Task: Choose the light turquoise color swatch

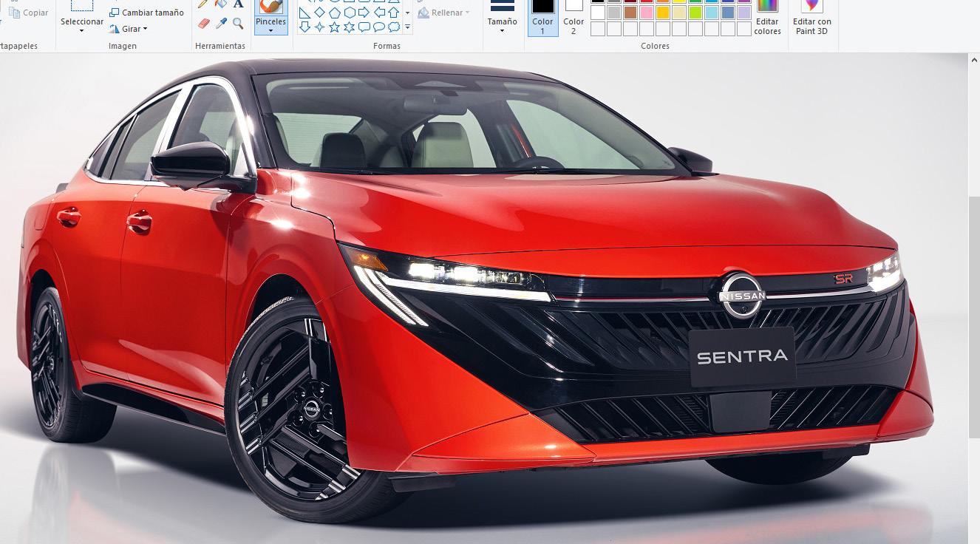Action: pos(712,13)
